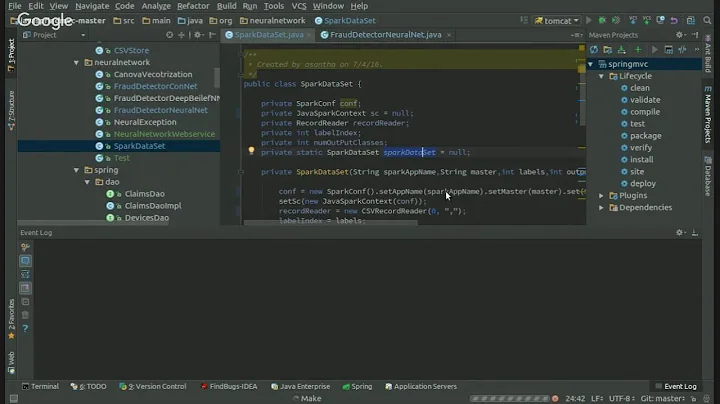The image size is (720, 404).
Task: Open Version Control tool window
Action: (x=153, y=387)
